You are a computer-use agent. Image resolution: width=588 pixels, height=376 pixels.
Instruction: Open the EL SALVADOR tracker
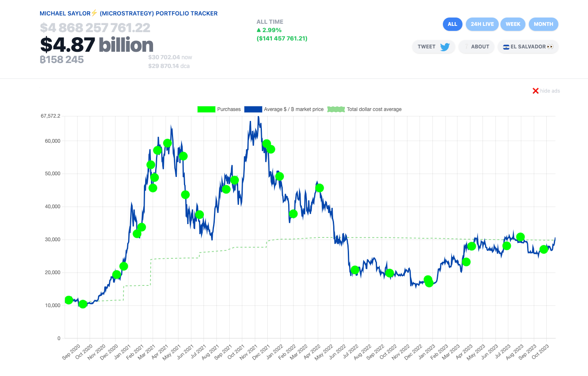pos(528,47)
